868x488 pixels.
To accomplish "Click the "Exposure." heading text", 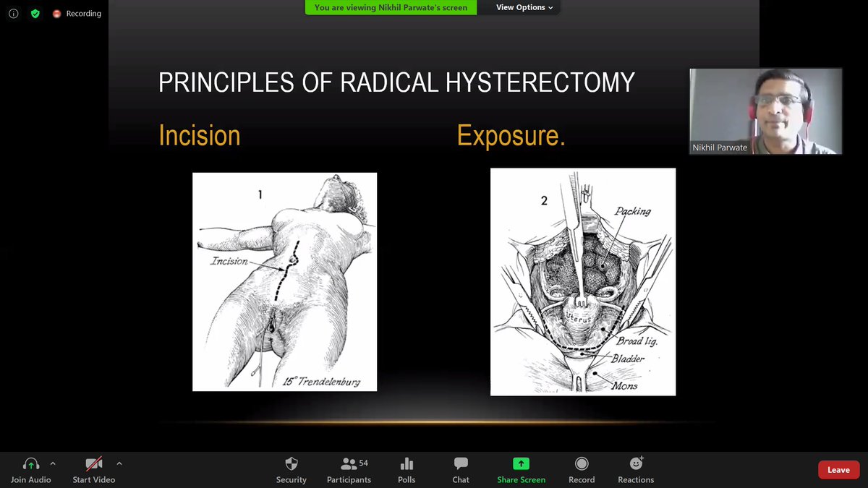I will coord(511,135).
